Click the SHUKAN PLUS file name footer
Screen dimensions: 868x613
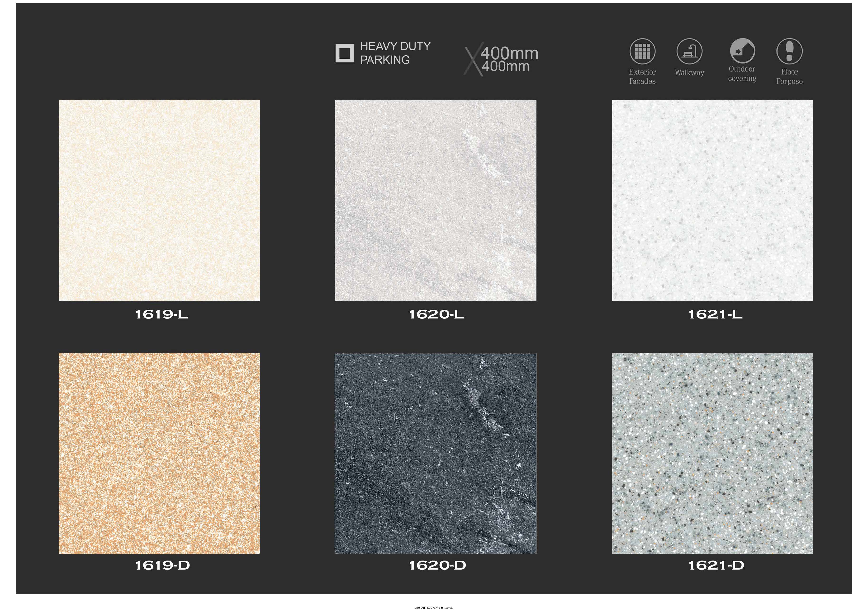pyautogui.click(x=434, y=608)
